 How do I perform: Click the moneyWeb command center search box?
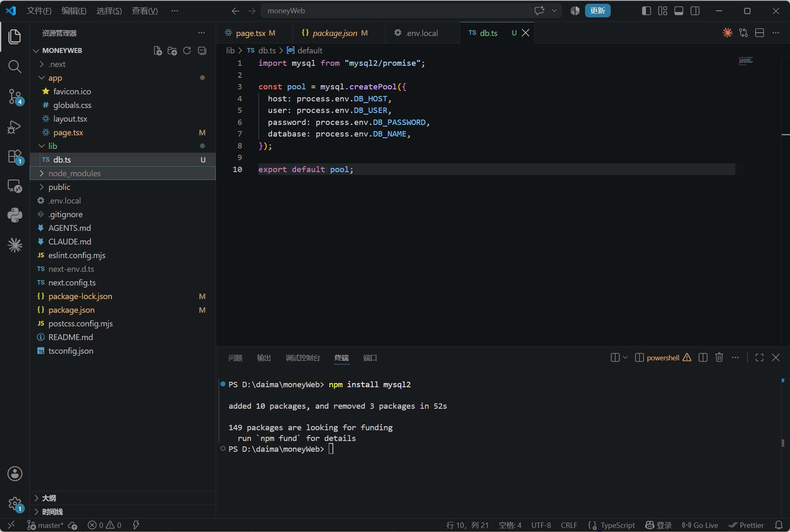[x=395, y=11]
